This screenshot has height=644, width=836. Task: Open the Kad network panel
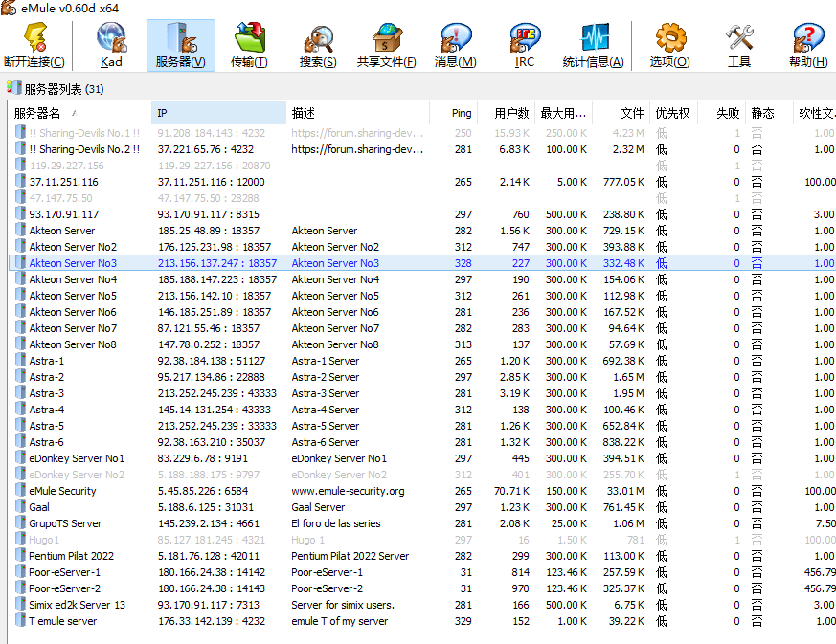[x=111, y=46]
